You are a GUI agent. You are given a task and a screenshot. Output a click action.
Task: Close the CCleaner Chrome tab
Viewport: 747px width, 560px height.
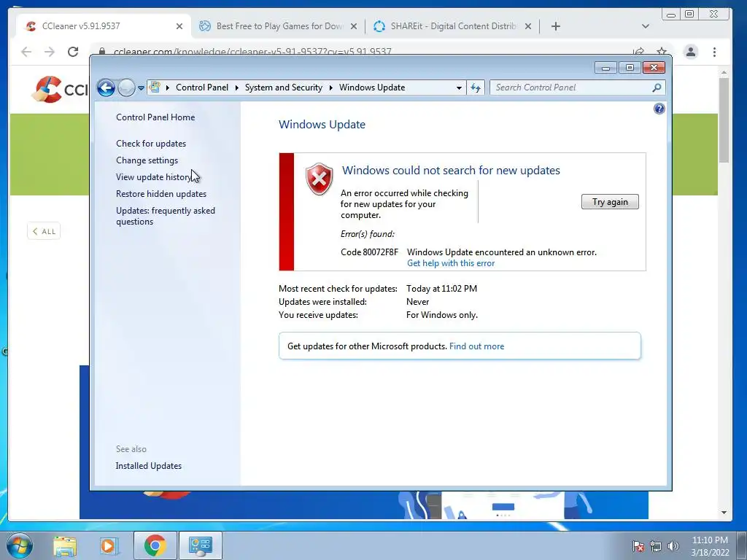(179, 26)
